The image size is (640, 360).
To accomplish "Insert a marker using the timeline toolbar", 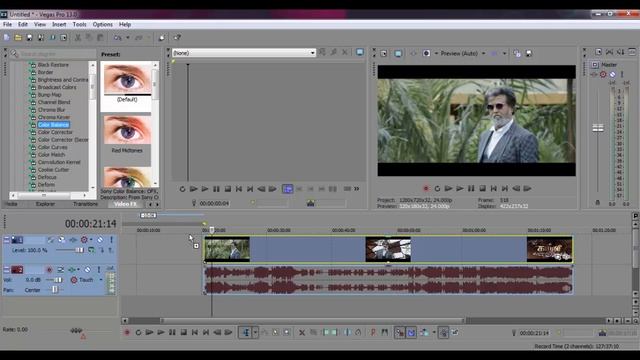I will (x=373, y=333).
